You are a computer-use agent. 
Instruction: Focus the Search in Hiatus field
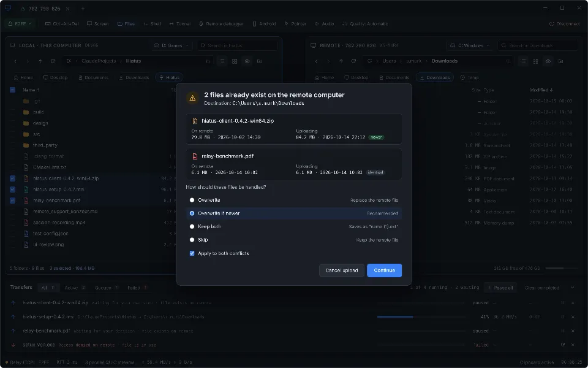[x=237, y=45]
